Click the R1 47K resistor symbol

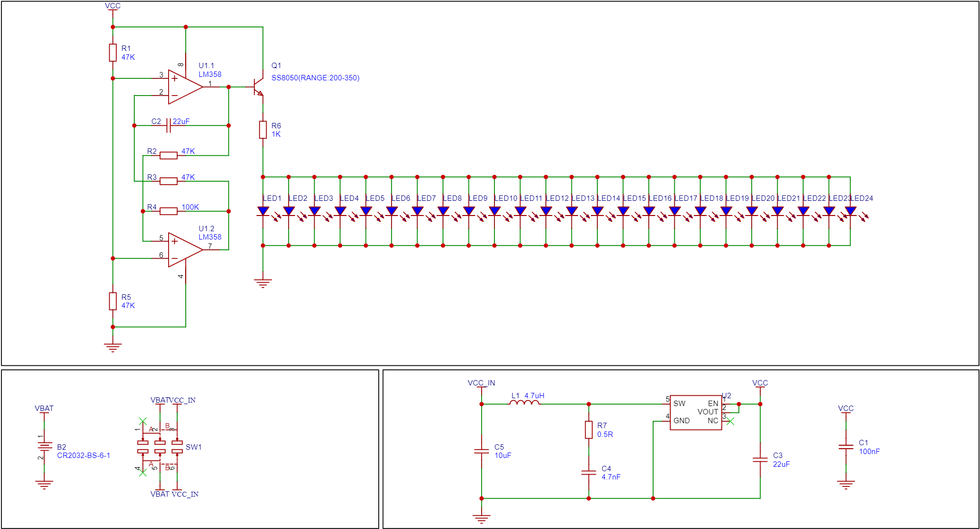point(113,52)
